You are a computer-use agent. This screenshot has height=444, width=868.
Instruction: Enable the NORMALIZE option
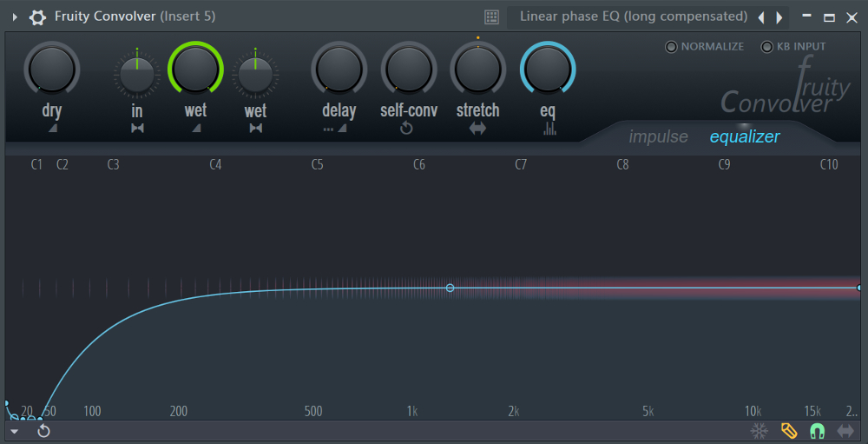pyautogui.click(x=705, y=47)
